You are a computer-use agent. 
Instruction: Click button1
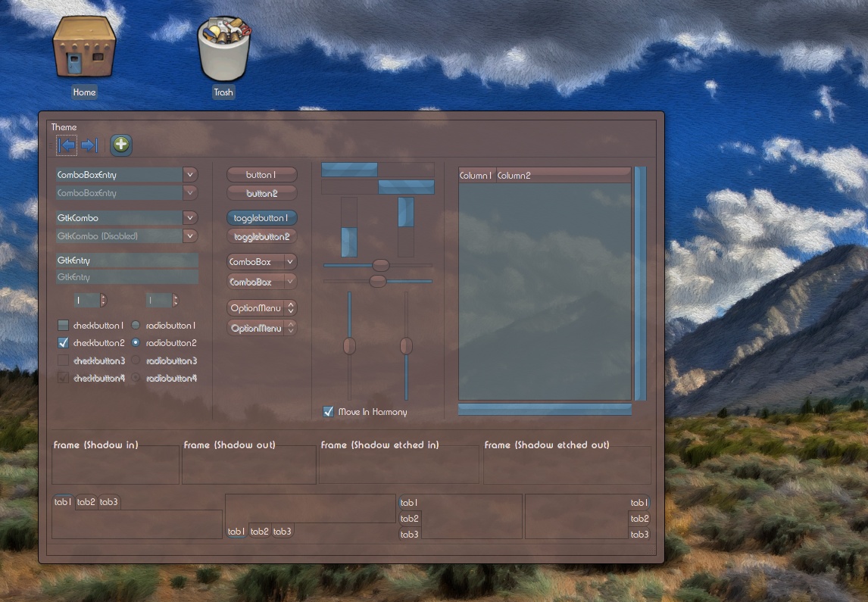click(x=261, y=175)
